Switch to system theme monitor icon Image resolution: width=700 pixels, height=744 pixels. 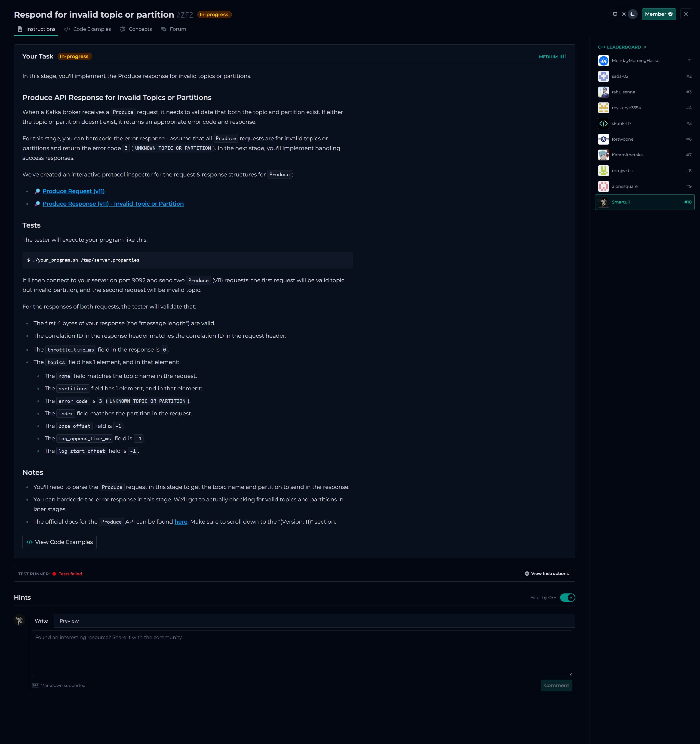(x=615, y=14)
